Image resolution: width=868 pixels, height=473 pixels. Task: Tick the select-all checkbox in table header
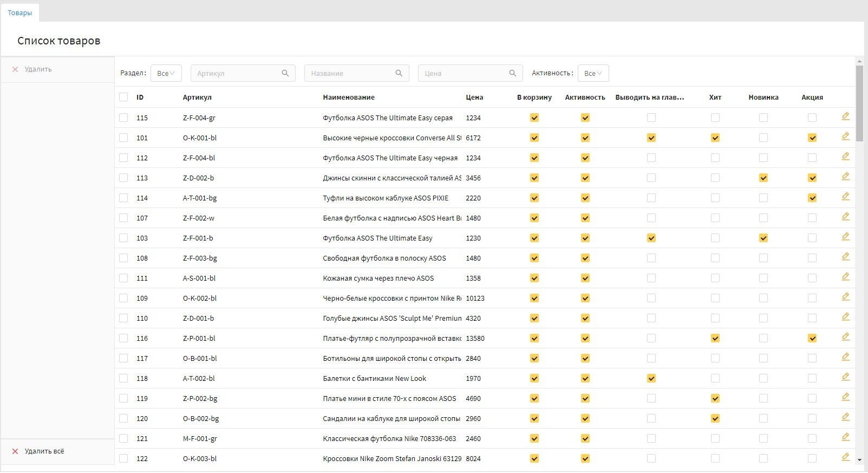click(x=123, y=97)
